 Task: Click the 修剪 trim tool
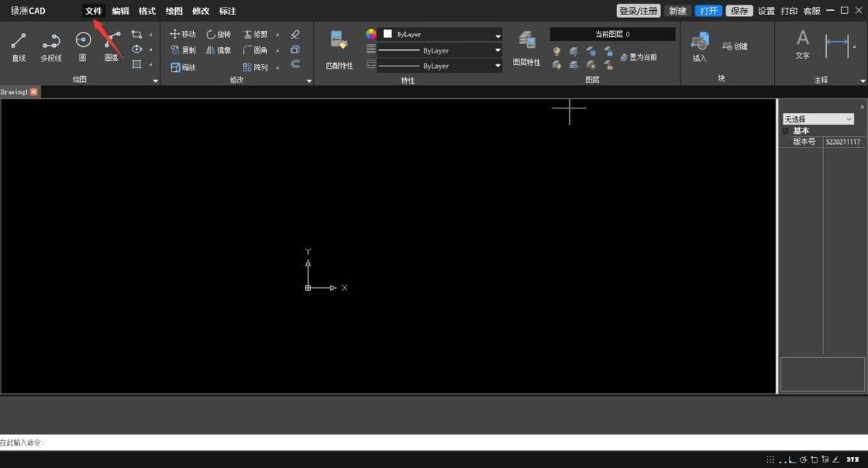click(x=255, y=34)
